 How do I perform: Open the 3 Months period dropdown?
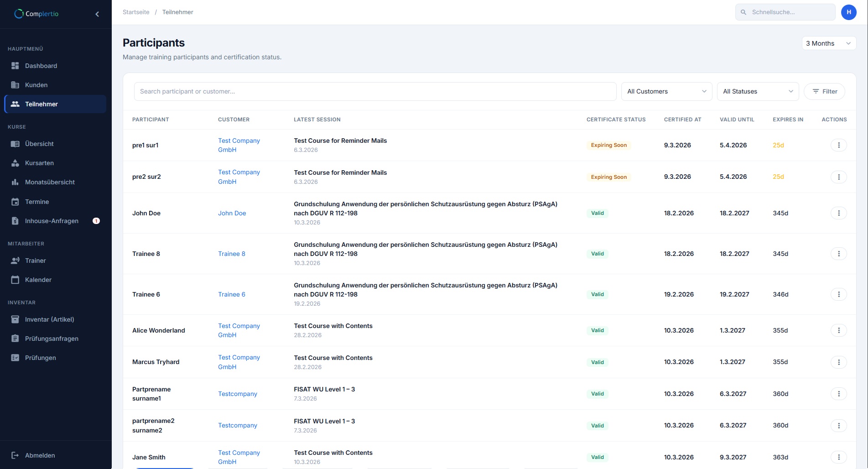829,43
